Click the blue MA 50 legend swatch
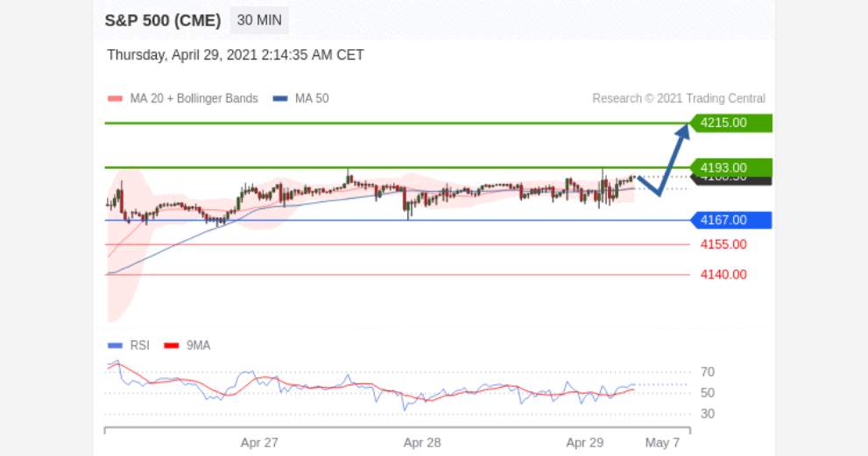Viewport: 868px width, 456px height. click(x=280, y=99)
